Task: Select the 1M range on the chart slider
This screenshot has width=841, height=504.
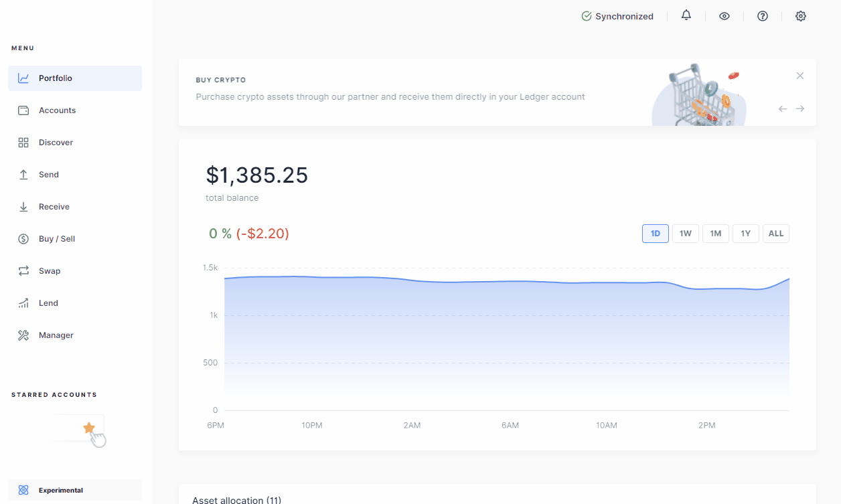Action: pos(715,233)
